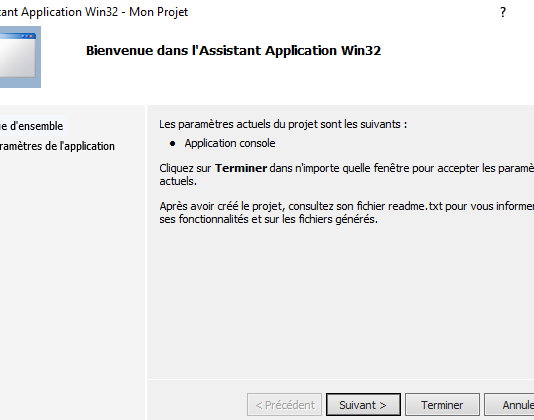The image size is (534, 420).
Task: Cancel the wizard with the Annuler button
Action: pos(509,405)
